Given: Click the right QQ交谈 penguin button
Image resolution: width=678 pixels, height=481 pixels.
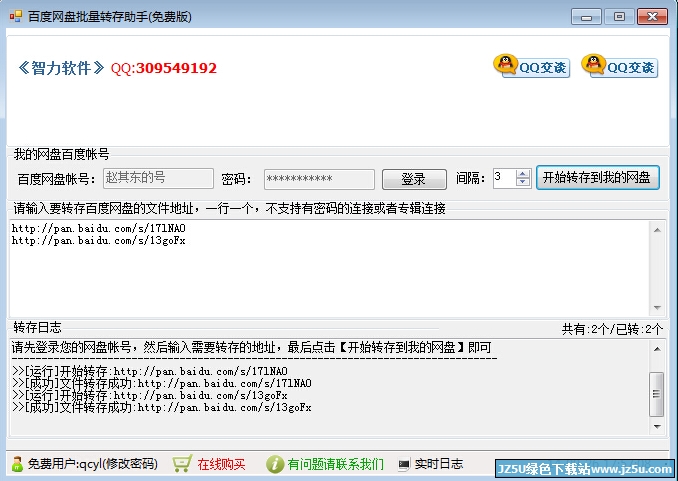Looking at the screenshot, I should click(619, 67).
